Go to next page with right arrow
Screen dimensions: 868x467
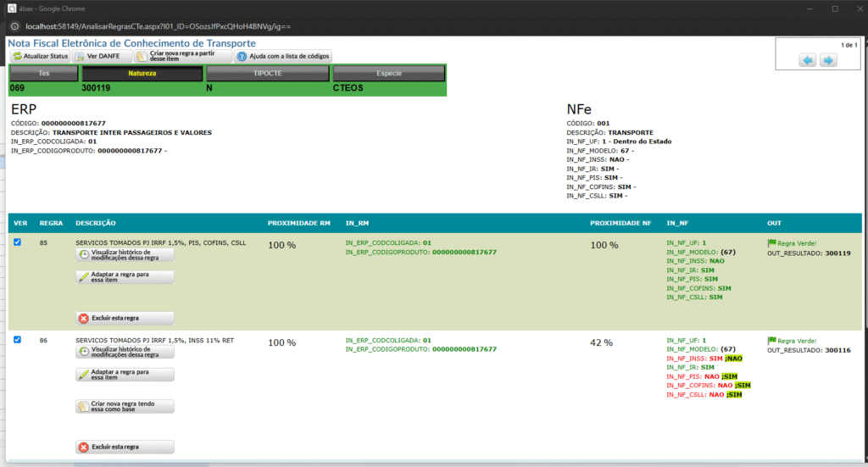[x=828, y=60]
